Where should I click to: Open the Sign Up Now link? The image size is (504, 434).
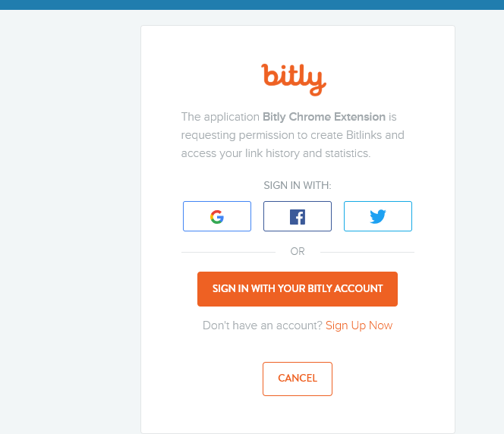pyautogui.click(x=359, y=325)
